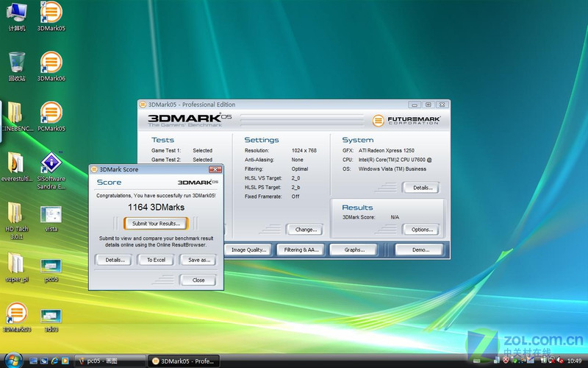Export score with To Excel button
The image size is (588, 368).
[156, 260]
